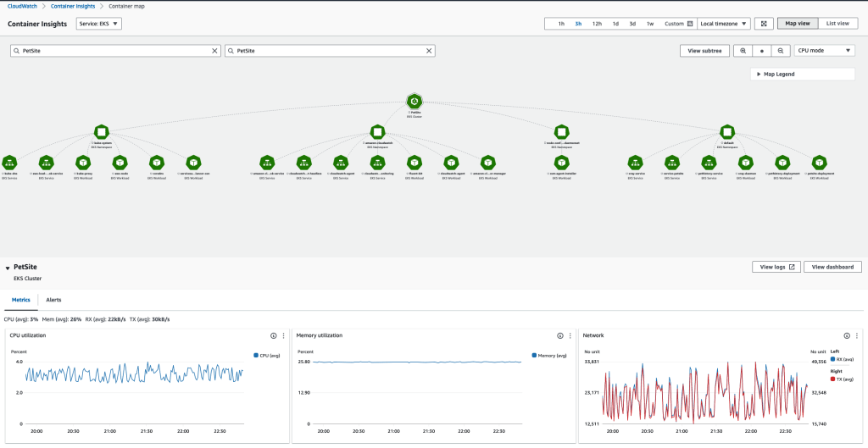The image size is (868, 448).
Task: Click the View dashboard button
Action: (832, 267)
